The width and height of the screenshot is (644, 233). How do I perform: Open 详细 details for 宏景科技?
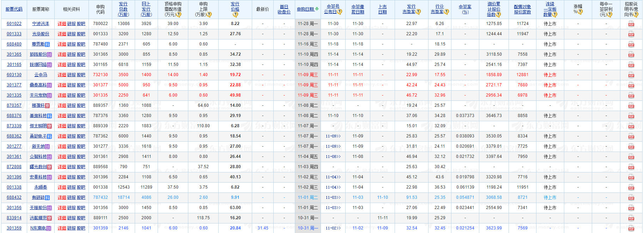[62, 177]
